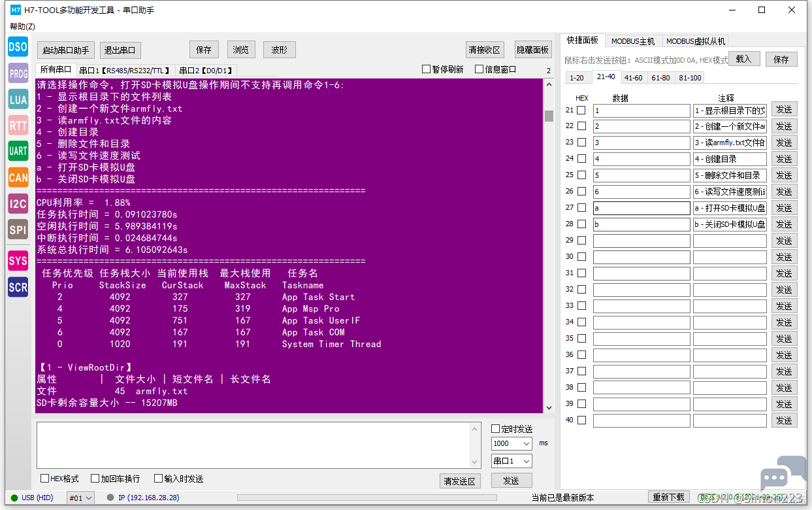This screenshot has width=812, height=510.
Task: Enable 定时发送 checkbox
Action: coord(495,429)
